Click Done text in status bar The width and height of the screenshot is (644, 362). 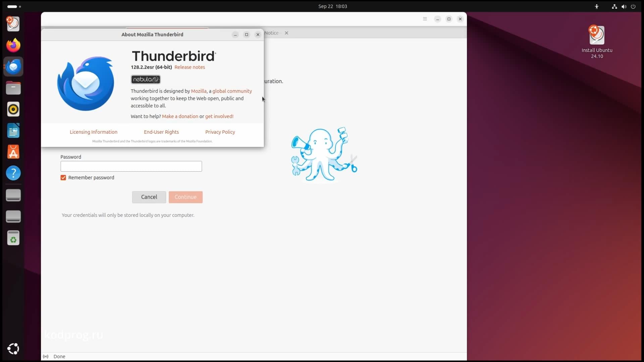pos(59,357)
